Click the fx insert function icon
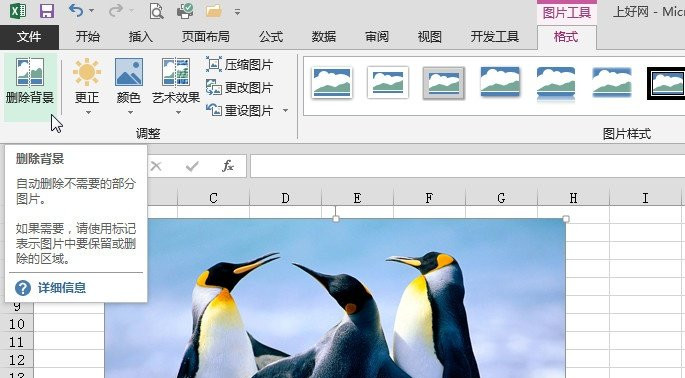The image size is (685, 378). (x=228, y=166)
